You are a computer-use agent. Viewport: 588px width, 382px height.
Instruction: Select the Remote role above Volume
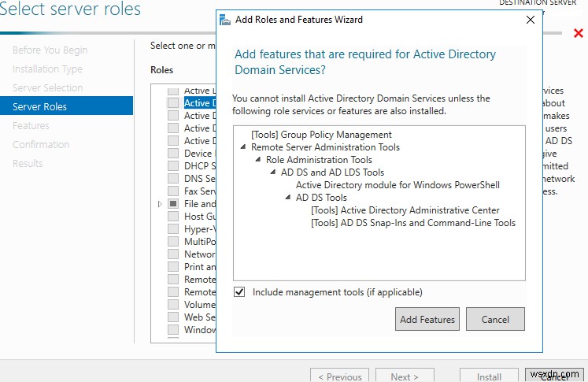[200, 292]
